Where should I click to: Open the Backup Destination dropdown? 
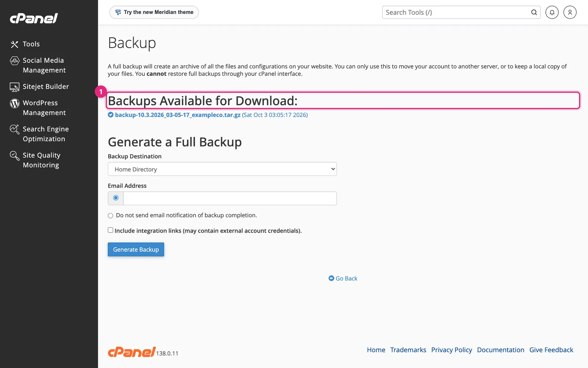pos(222,169)
